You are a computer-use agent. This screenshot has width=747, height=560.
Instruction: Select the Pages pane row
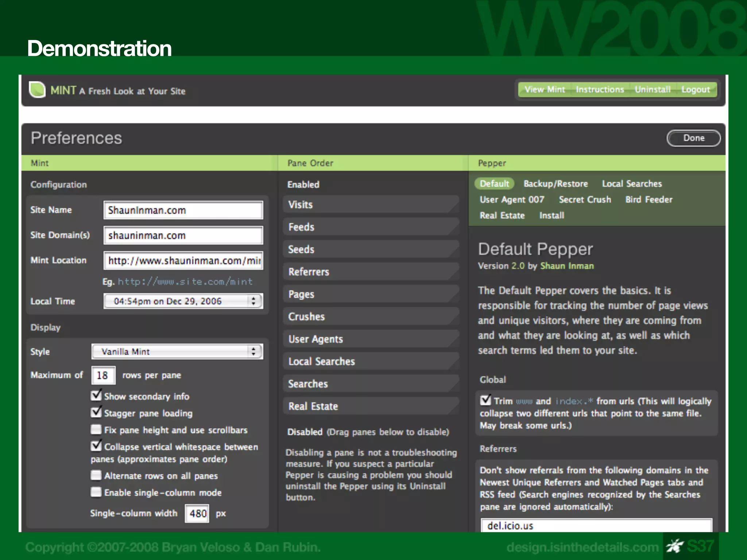tap(371, 294)
